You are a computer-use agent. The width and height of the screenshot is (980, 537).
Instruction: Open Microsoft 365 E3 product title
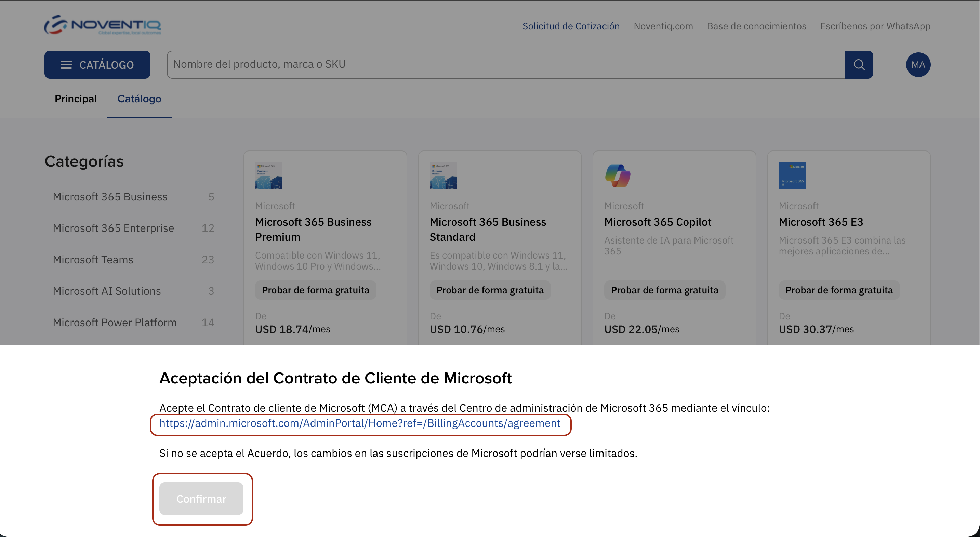(821, 222)
